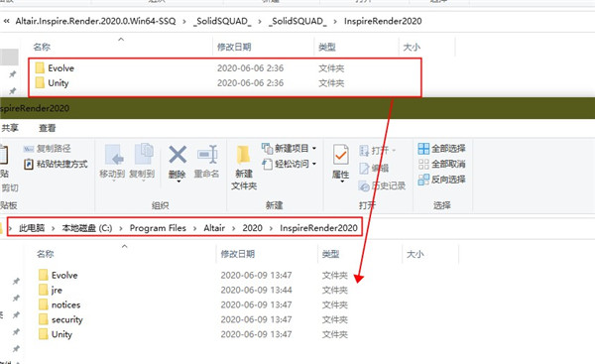Image resolution: width=595 pixels, height=364 pixels.
Task: Sort by 类型 column in the upper window
Action: click(327, 47)
